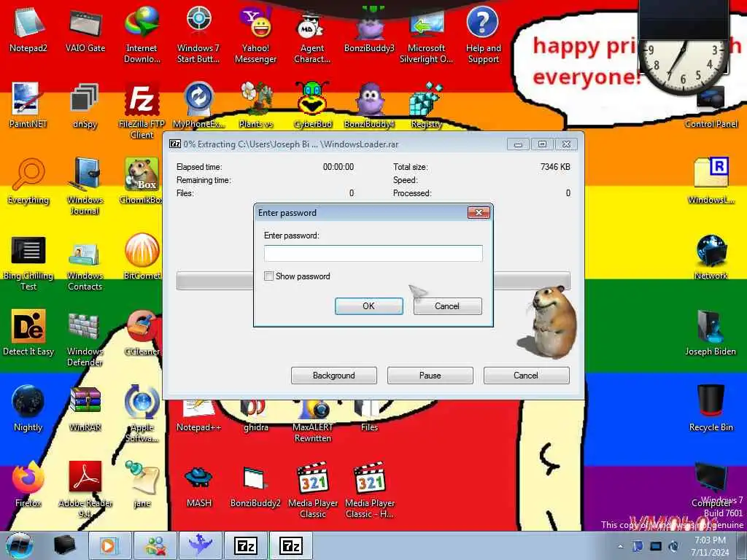Image resolution: width=747 pixels, height=560 pixels.
Task: Close the Enter password dialog with X
Action: coord(479,212)
